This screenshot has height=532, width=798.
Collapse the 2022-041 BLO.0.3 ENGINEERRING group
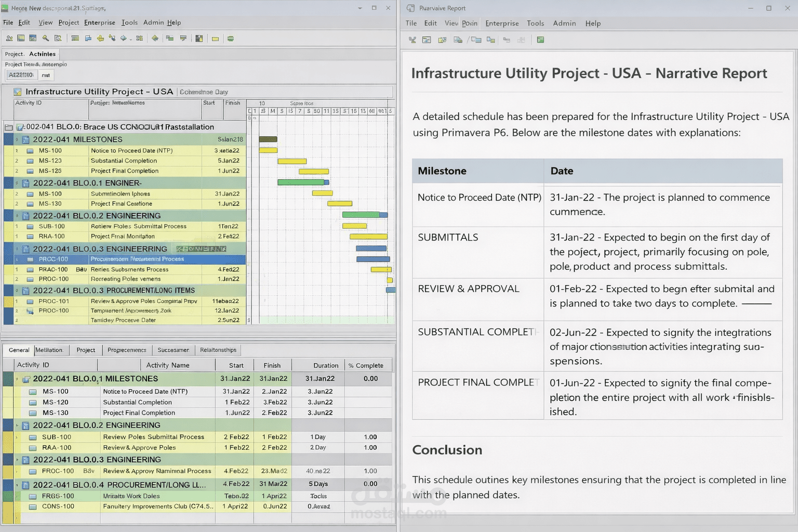pyautogui.click(x=16, y=249)
